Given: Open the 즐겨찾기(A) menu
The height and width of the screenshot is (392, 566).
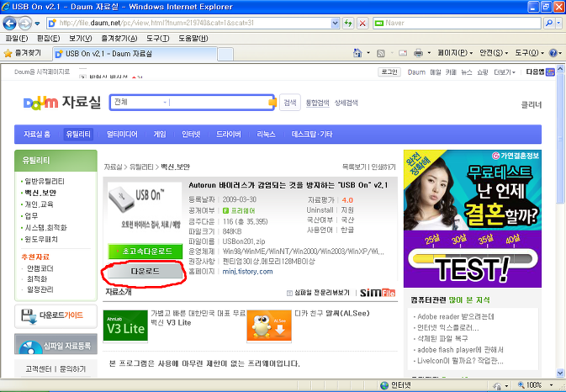Looking at the screenshot, I should (x=119, y=38).
